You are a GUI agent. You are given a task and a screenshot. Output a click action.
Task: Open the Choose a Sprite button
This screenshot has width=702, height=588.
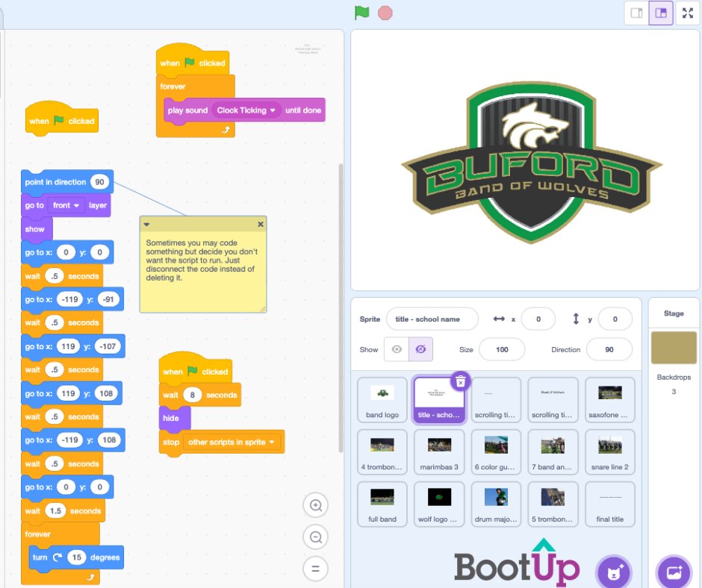[x=614, y=572]
